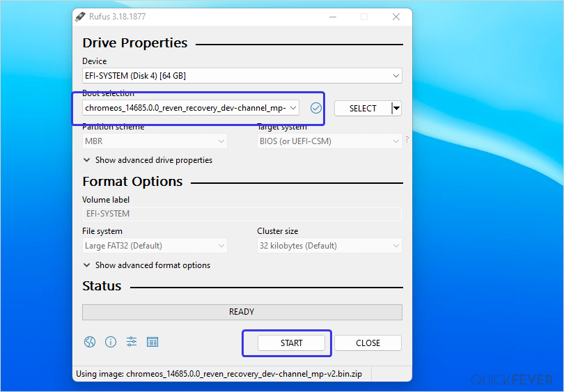
Task: Click the READY status progress bar
Action: (x=242, y=312)
